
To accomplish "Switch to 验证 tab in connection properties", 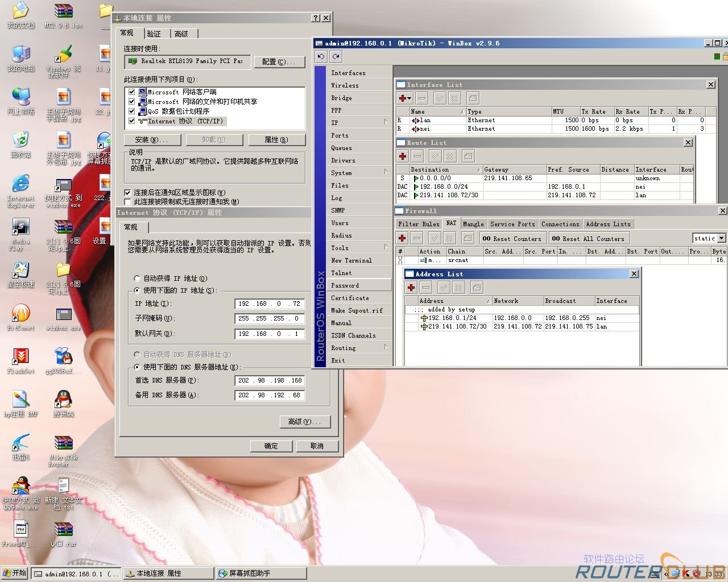I will pos(154,34).
